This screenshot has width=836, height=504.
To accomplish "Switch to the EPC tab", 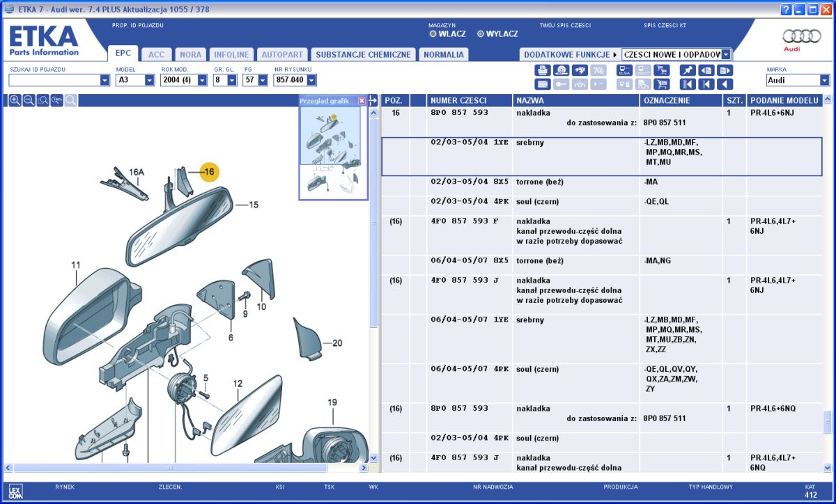I will (x=123, y=53).
